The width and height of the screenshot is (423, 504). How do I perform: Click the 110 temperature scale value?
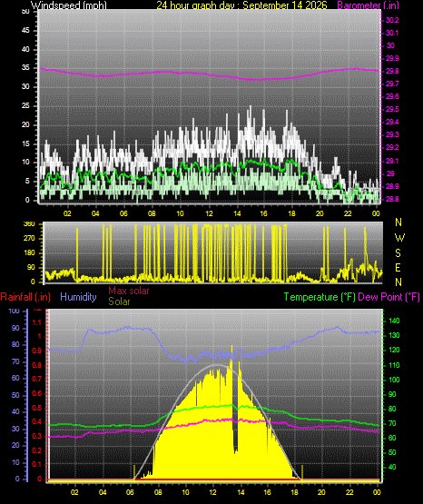point(394,365)
